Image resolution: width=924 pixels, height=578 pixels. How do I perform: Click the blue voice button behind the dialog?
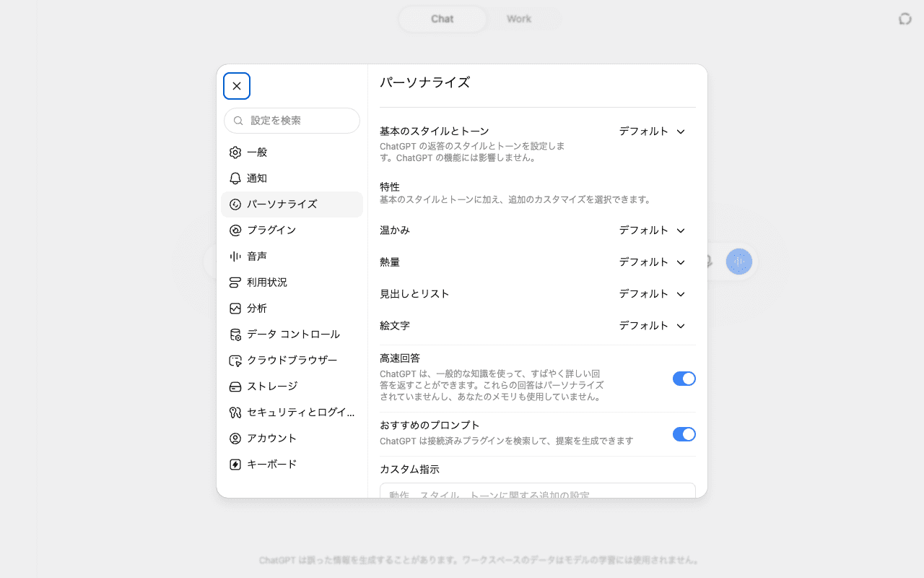(739, 262)
